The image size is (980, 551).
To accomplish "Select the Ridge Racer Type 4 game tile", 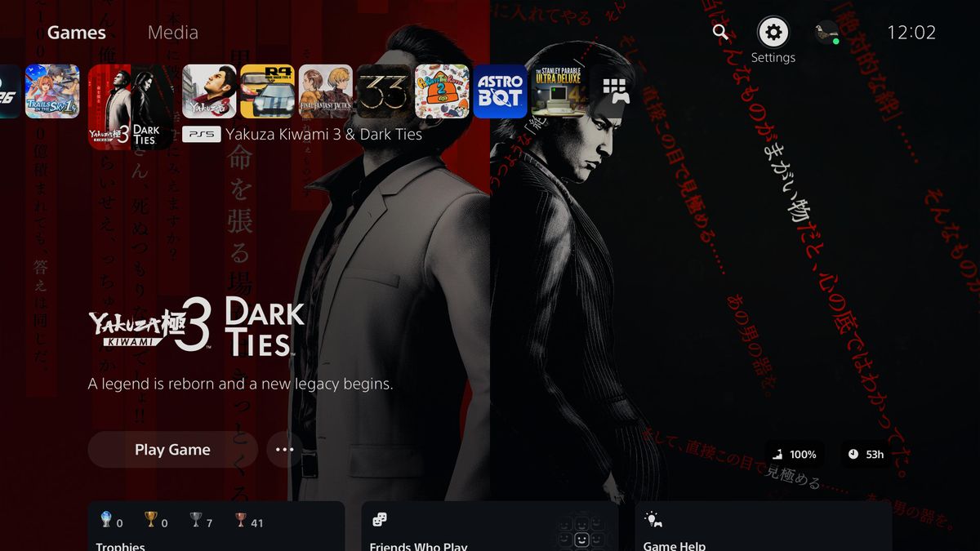I will [x=267, y=91].
